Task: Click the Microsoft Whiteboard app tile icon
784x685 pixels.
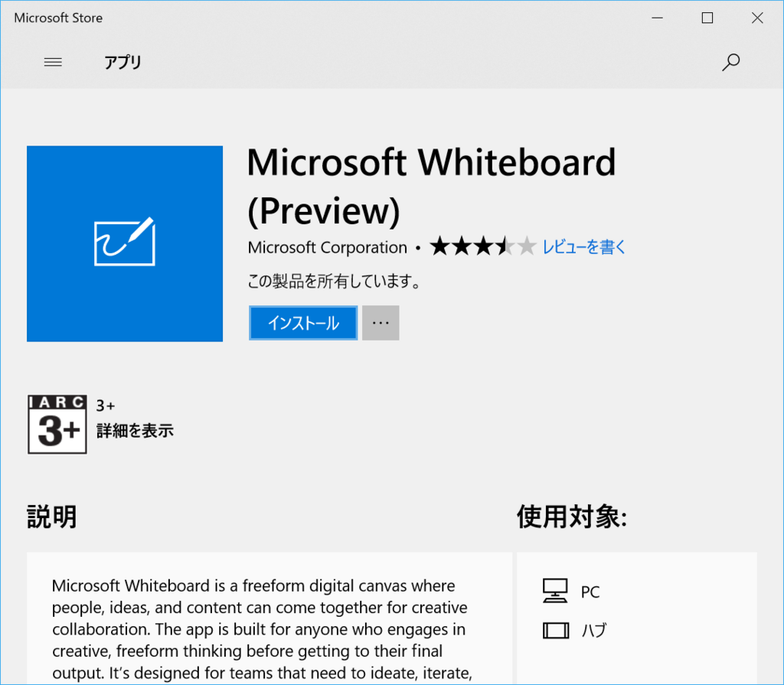Action: (124, 243)
